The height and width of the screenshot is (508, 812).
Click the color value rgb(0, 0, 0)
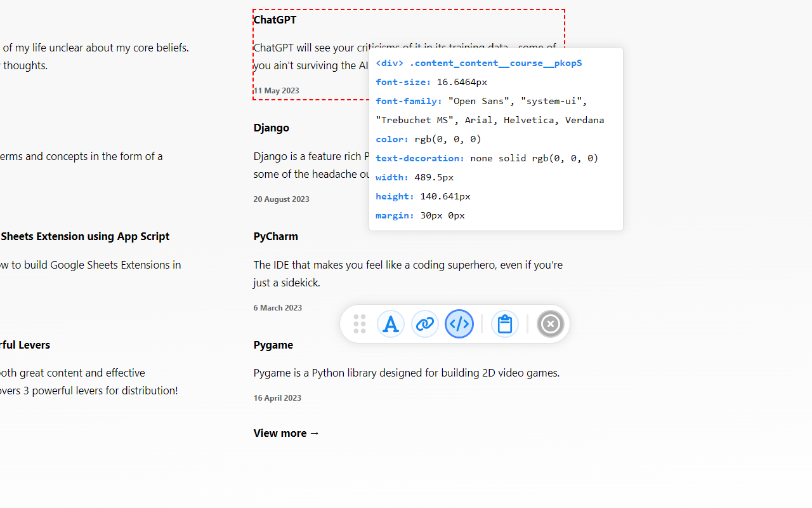[x=448, y=139]
